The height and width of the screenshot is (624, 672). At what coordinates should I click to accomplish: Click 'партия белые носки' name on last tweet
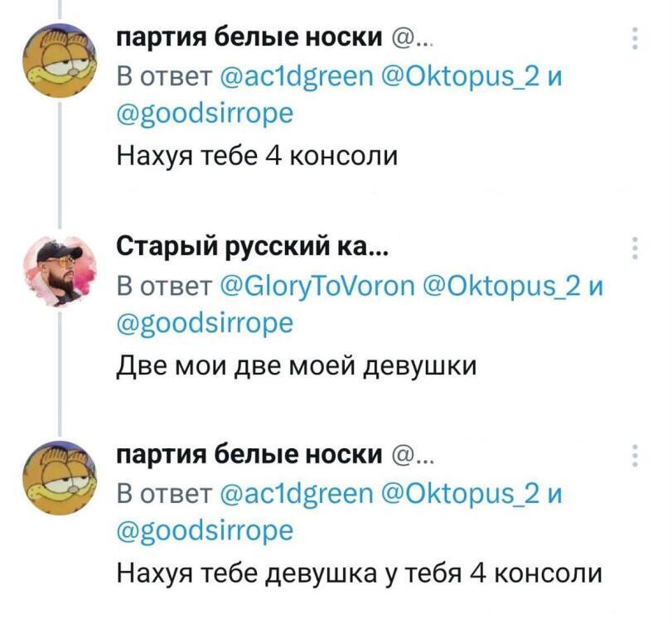(249, 455)
